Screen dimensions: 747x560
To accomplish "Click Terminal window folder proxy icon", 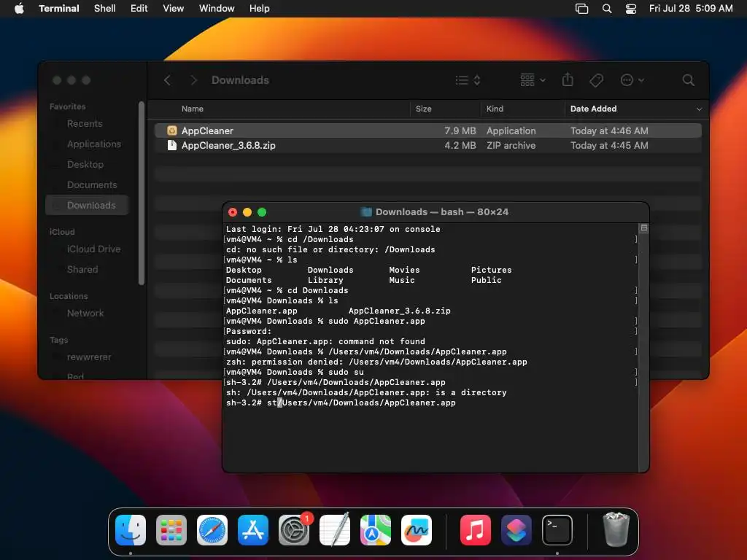I will [366, 212].
